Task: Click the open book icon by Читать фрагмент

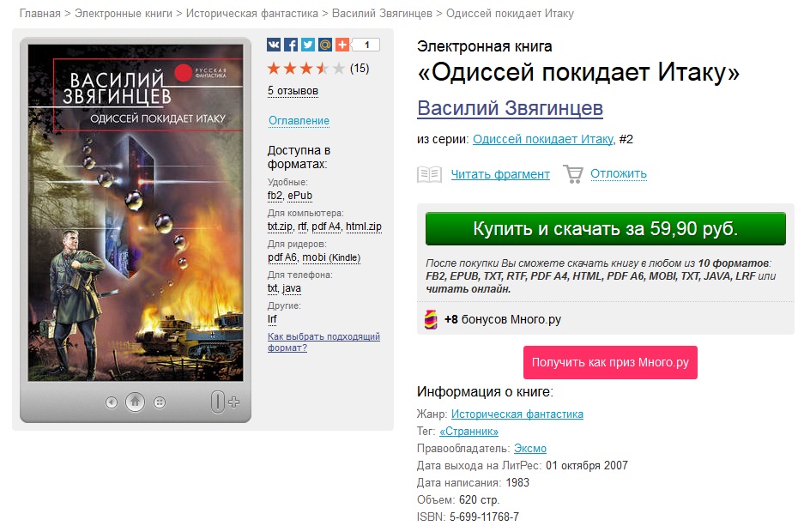Action: (429, 174)
